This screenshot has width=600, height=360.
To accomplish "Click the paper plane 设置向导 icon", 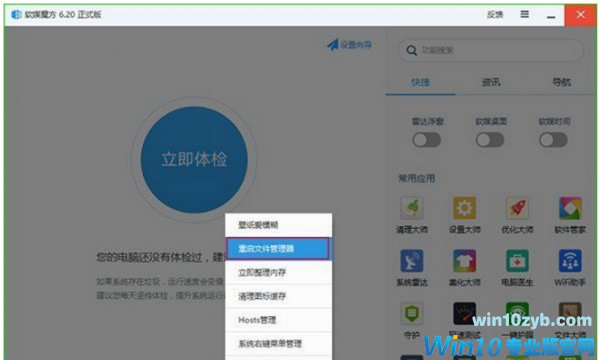I will [333, 45].
